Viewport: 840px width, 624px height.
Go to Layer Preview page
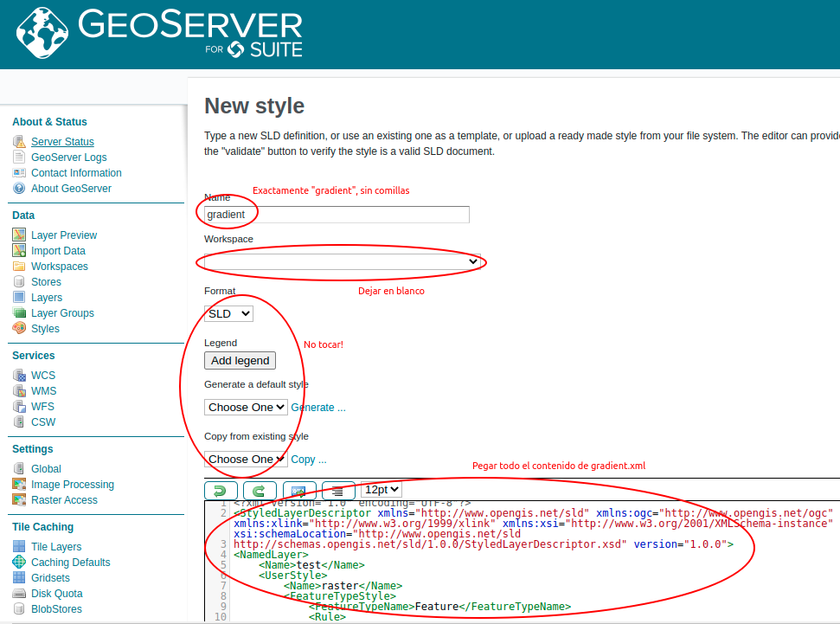click(x=64, y=235)
